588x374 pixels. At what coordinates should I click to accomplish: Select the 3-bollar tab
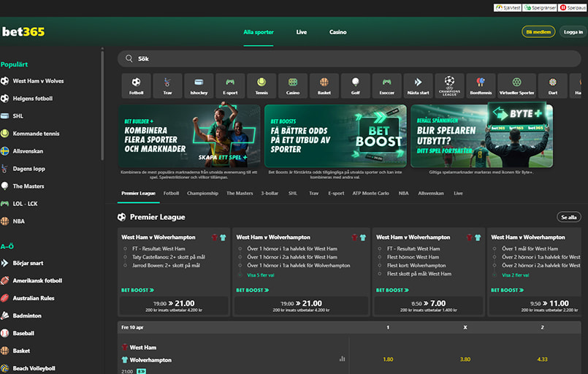[270, 194]
